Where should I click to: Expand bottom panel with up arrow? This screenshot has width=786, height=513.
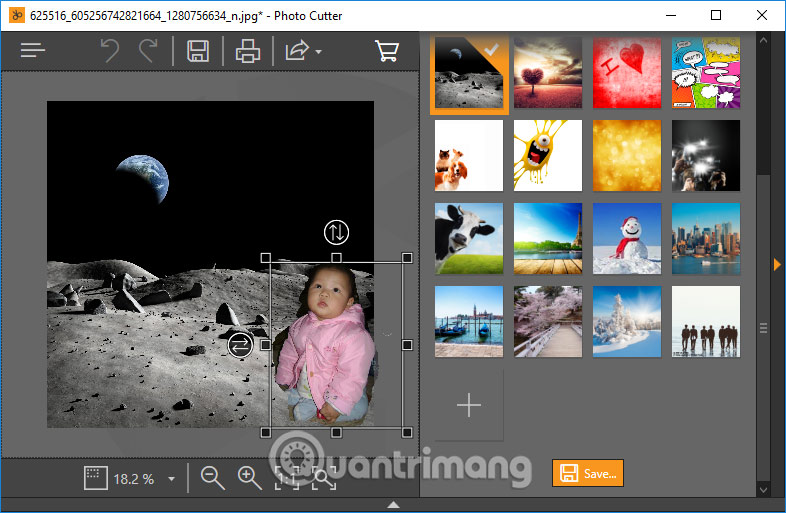394,504
